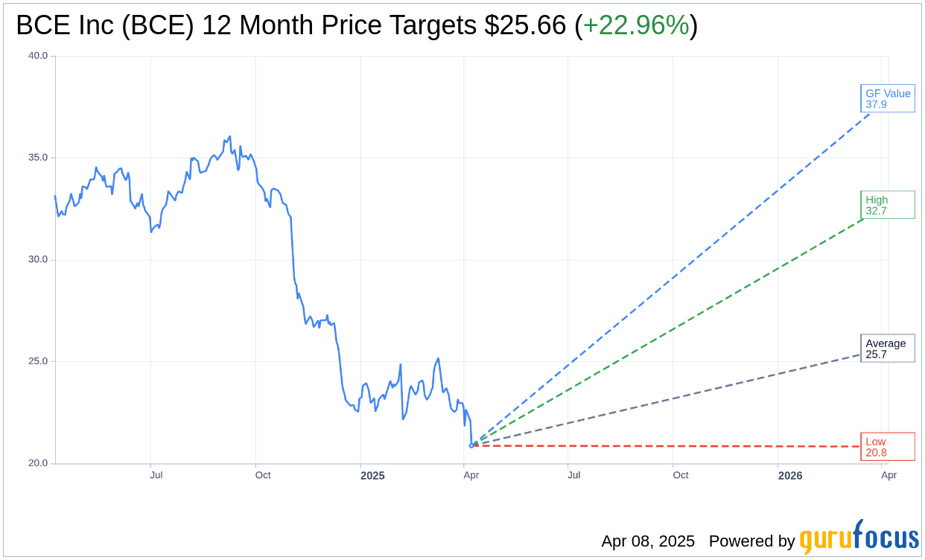Image resolution: width=925 pixels, height=560 pixels.
Task: Click the +22.96% percentage text
Action: coord(636,25)
